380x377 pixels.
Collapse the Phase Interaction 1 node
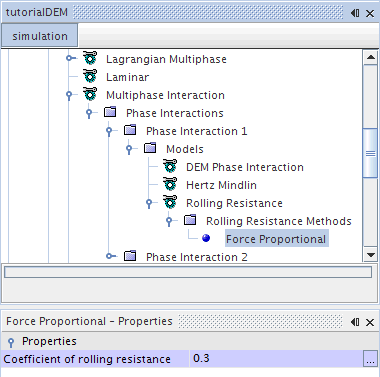tap(109, 131)
